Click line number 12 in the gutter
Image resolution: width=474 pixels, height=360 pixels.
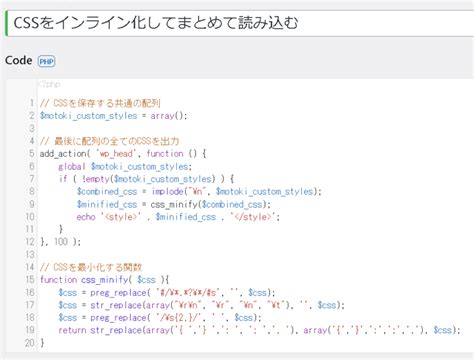[x=30, y=242]
